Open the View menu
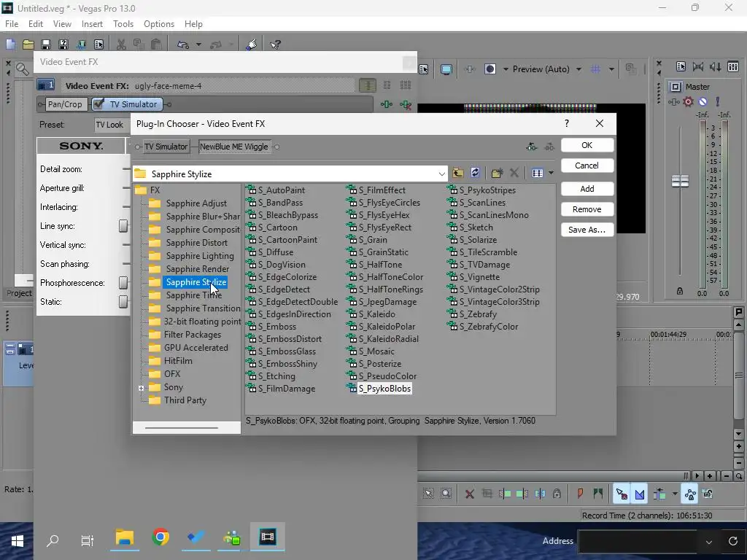 62,24
